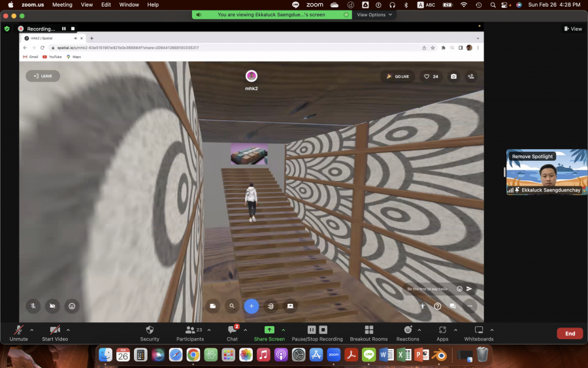Open Zoom Reactions emoji menu

tap(408, 330)
